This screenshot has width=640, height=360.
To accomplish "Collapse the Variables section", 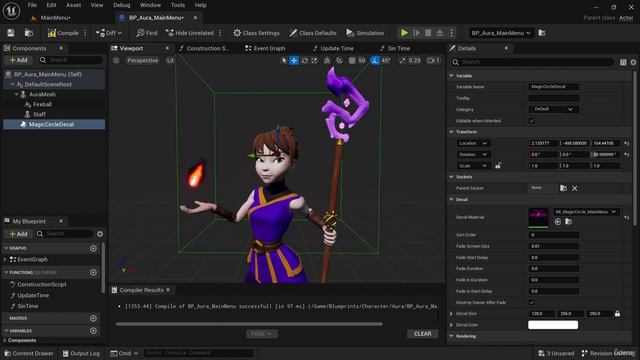I will [x=6, y=331].
